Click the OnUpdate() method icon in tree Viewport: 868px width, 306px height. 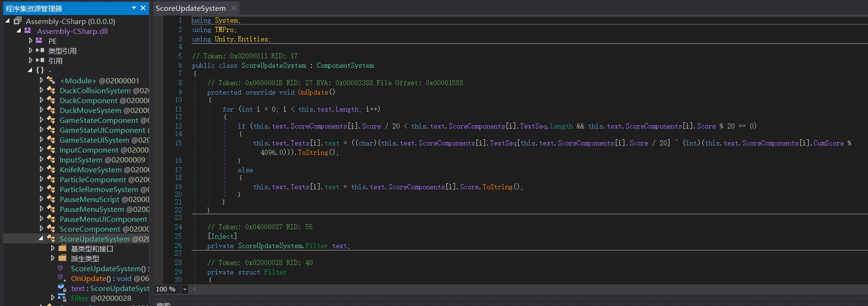click(62, 278)
